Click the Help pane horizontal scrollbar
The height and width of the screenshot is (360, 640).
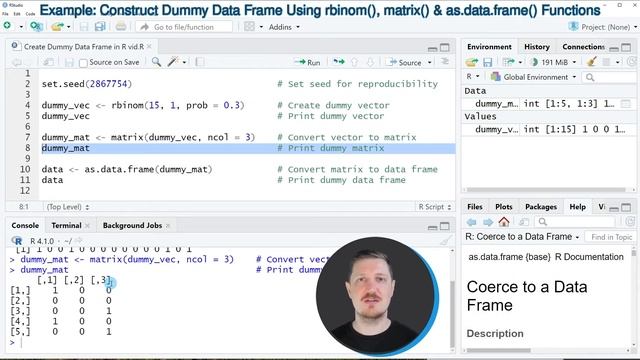[x=499, y=350]
